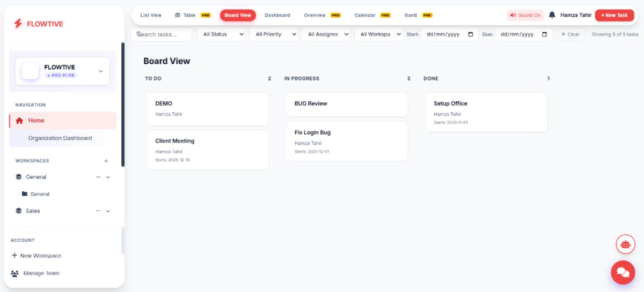The image size is (644, 292).
Task: Open the Start date calendar picker icon
Action: tap(471, 34)
